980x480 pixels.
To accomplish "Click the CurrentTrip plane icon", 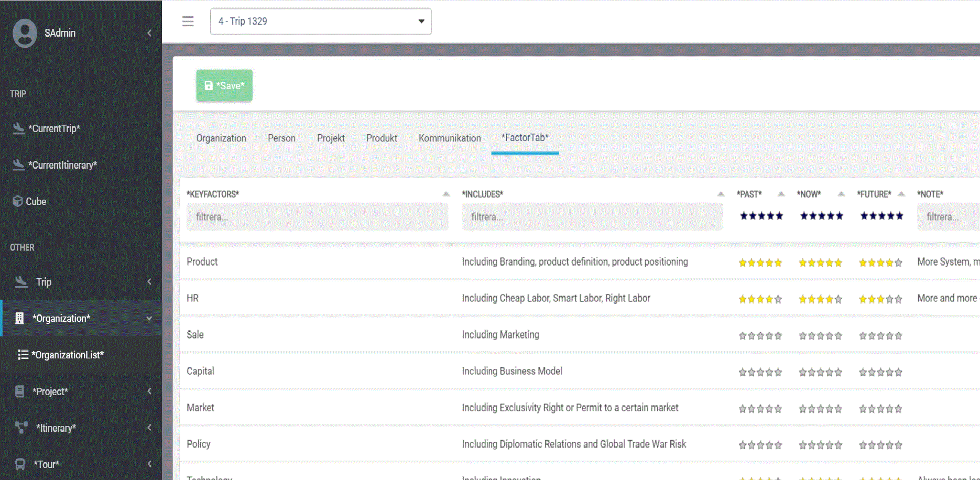I will [19, 128].
